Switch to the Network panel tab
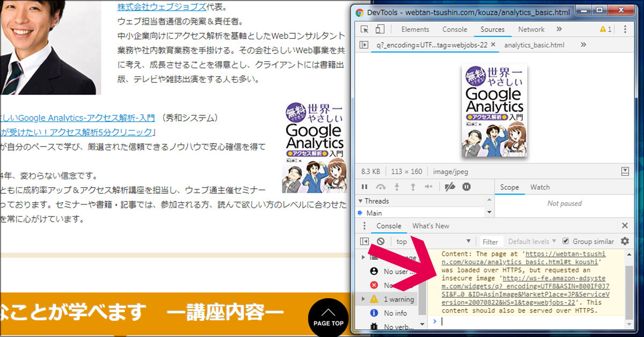The image size is (644, 337). click(531, 30)
